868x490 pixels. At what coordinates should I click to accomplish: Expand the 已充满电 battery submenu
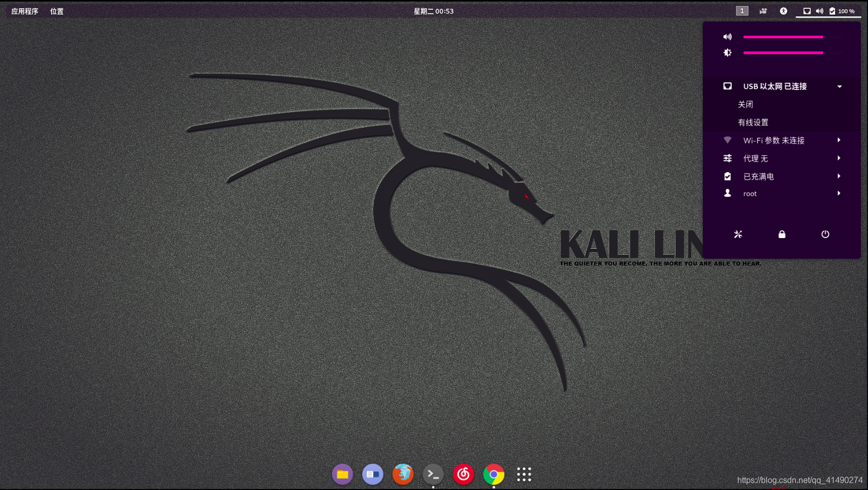(x=782, y=176)
